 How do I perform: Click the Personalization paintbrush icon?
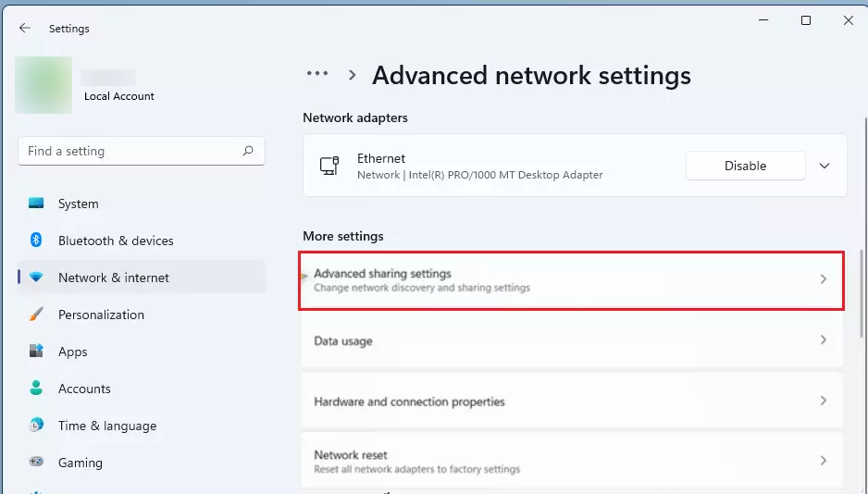tap(36, 315)
